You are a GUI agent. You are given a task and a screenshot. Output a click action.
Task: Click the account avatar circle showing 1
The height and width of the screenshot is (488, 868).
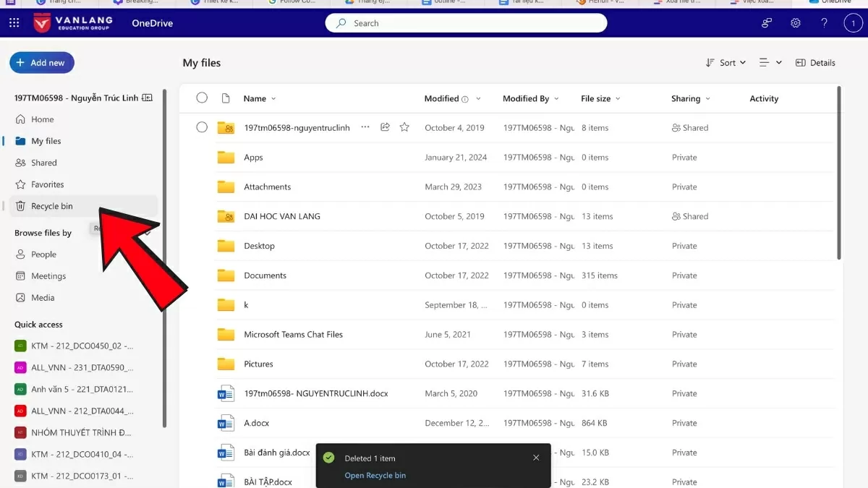tap(853, 22)
